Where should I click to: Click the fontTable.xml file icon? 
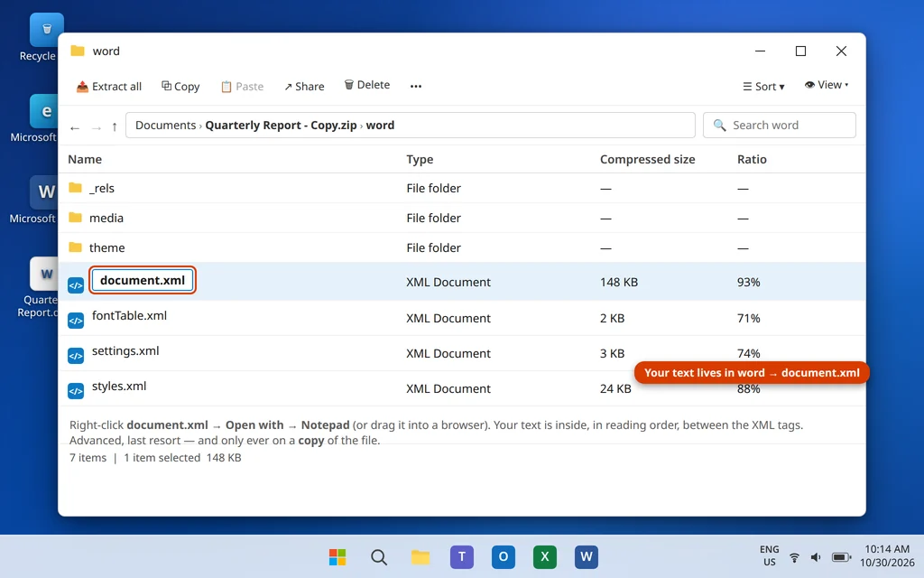point(76,321)
